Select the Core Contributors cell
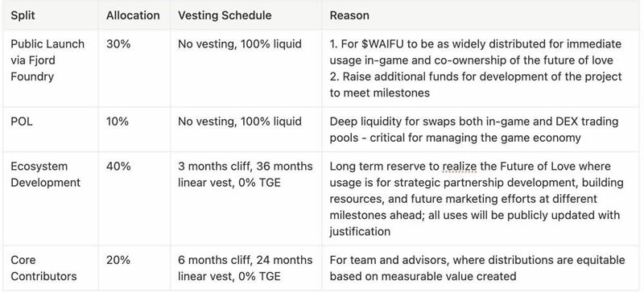 [x=51, y=268]
